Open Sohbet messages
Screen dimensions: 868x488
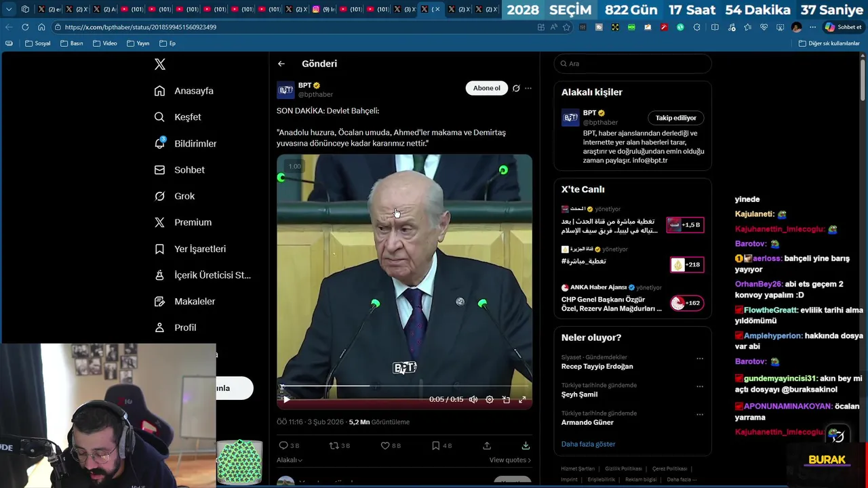click(x=179, y=170)
